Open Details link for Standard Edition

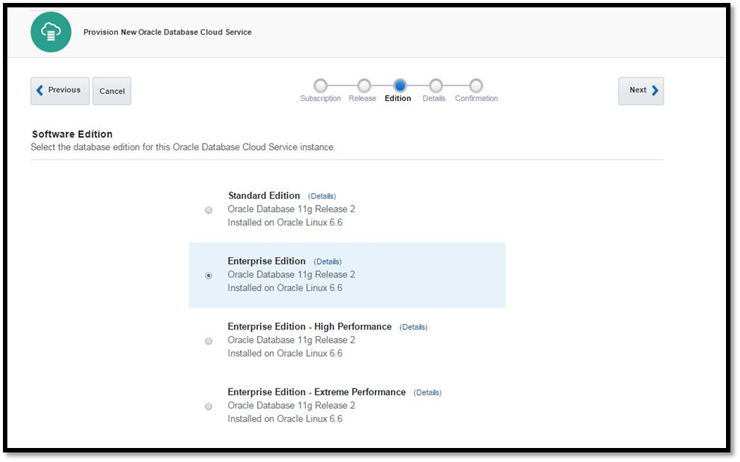[x=322, y=196]
